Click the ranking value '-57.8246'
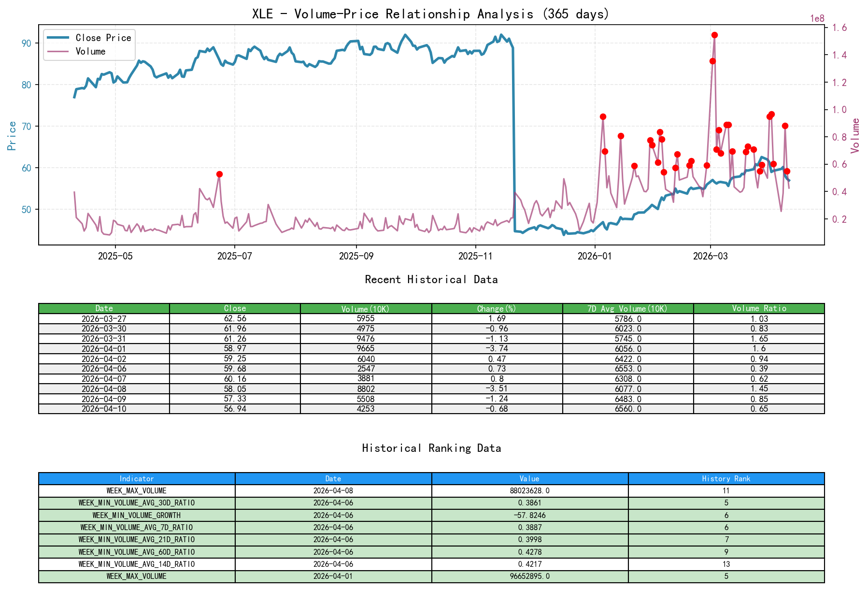This screenshot has width=868, height=590. point(529,516)
